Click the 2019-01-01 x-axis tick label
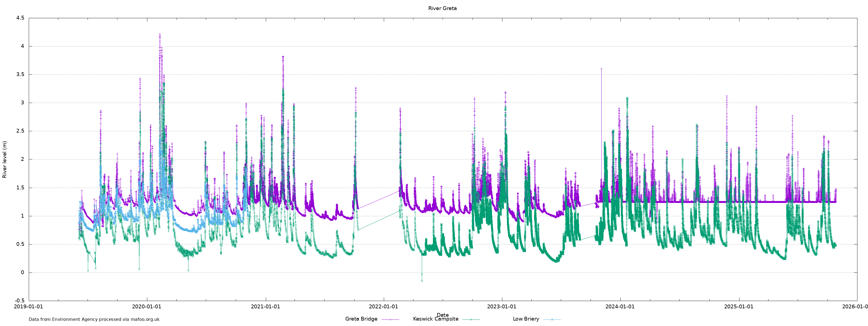Screen dimensions: 868x326 click(x=28, y=307)
